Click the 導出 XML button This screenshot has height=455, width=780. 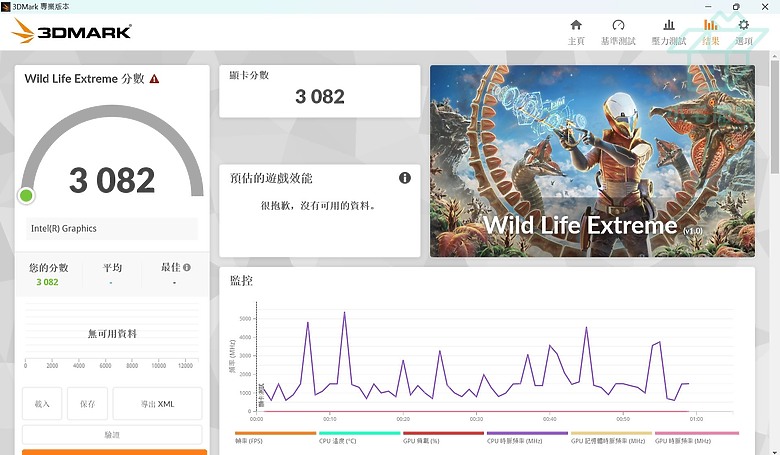pos(157,404)
